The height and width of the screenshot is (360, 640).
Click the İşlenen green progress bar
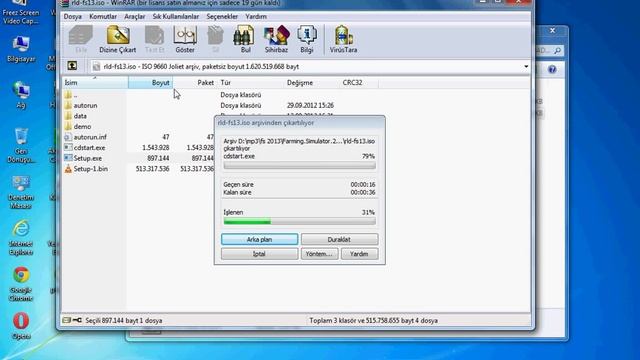tap(300, 222)
